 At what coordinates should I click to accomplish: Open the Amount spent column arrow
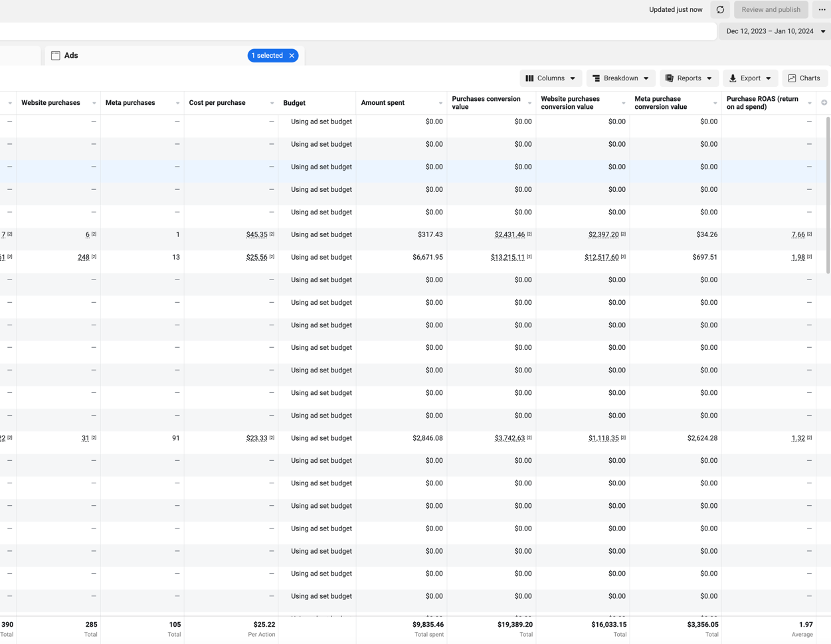click(x=440, y=104)
